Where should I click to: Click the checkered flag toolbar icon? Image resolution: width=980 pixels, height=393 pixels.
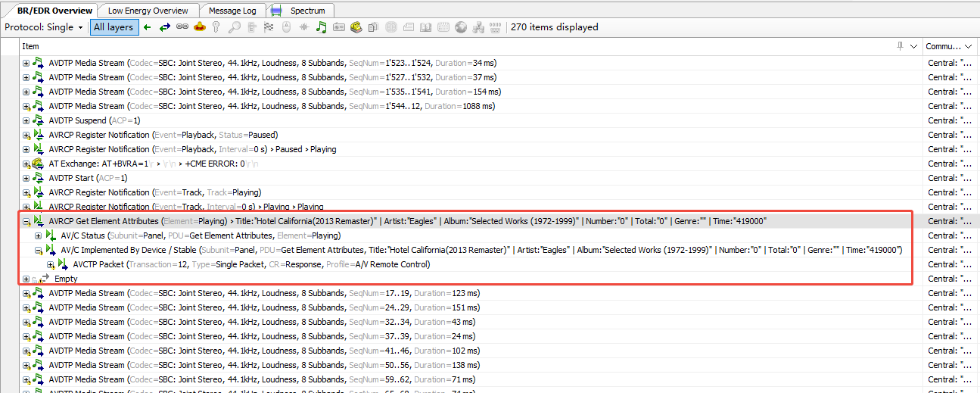269,27
